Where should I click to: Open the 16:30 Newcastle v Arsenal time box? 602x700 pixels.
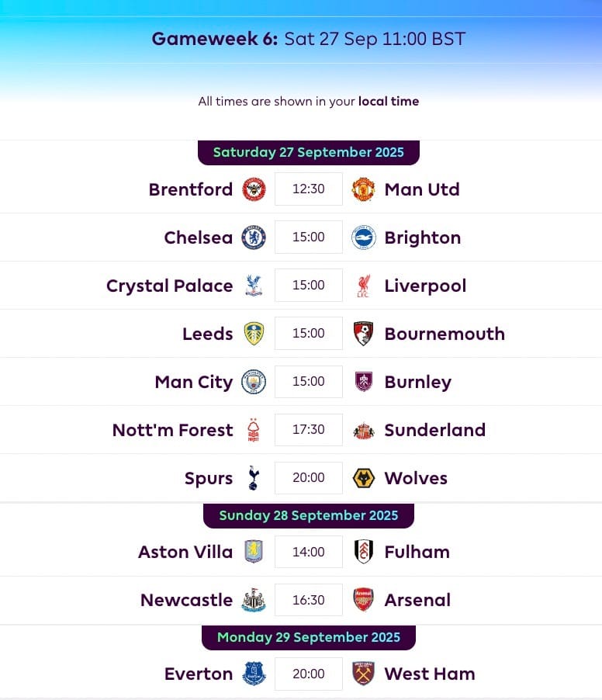coord(308,600)
